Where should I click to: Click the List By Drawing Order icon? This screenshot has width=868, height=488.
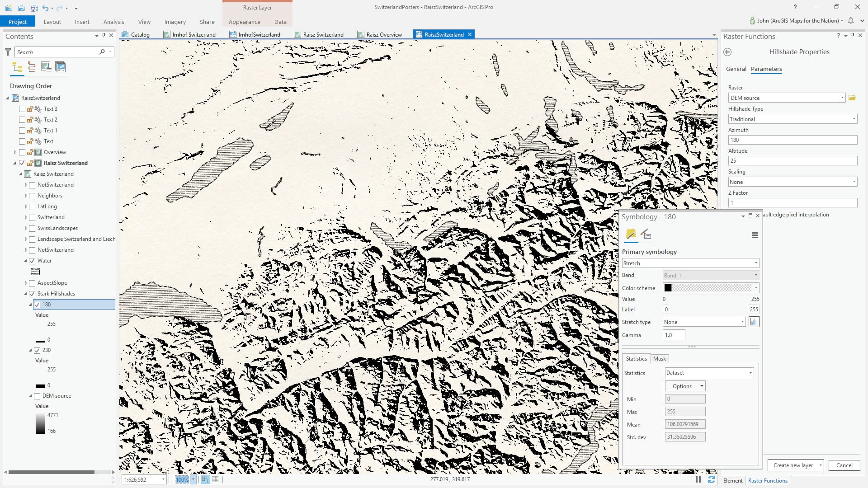(17, 67)
